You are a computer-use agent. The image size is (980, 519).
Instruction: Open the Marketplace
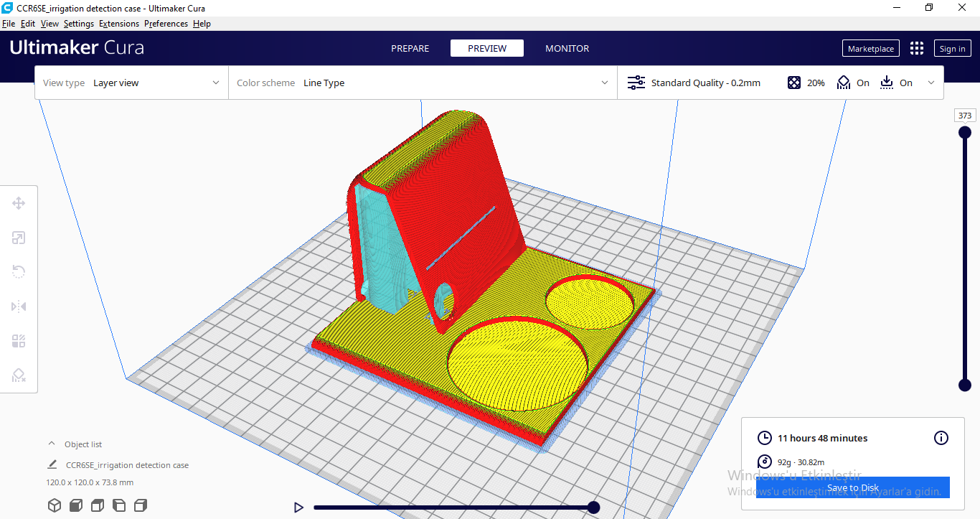(x=870, y=48)
